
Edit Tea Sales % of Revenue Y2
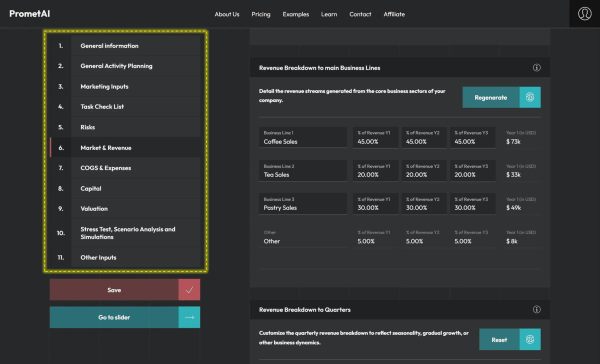[x=424, y=170]
